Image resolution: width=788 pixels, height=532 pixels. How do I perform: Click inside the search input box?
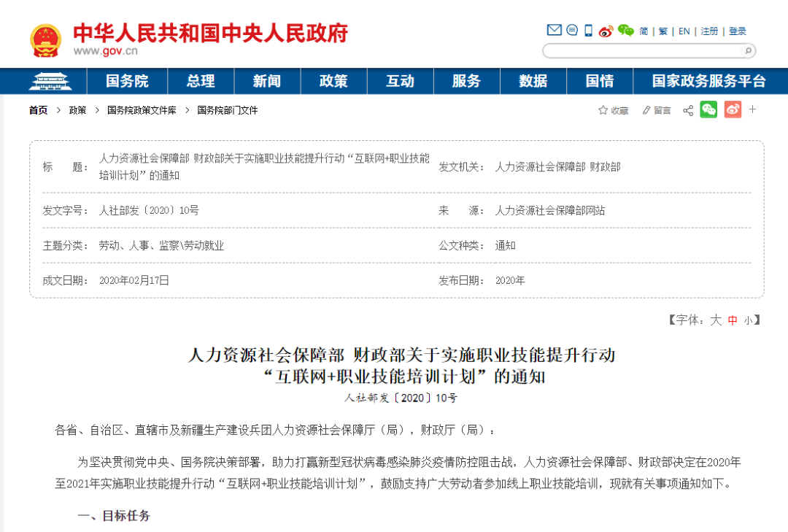642,50
